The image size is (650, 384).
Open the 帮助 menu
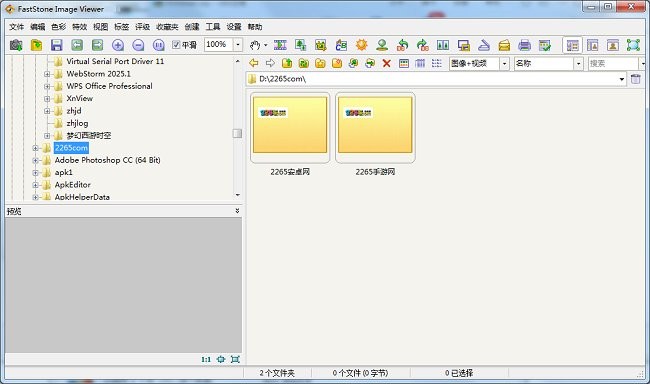(255, 27)
